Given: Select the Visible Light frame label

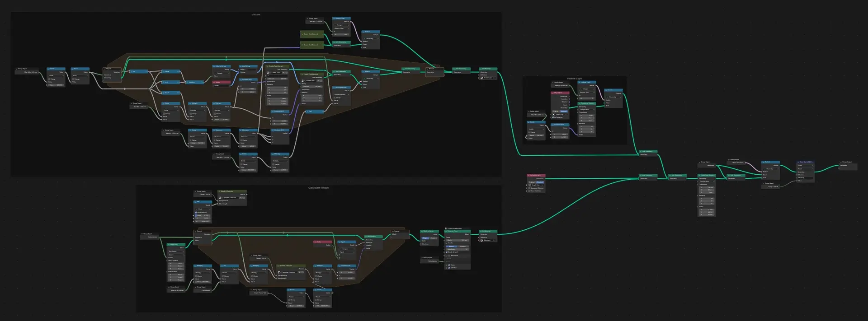Looking at the screenshot, I should coord(575,79).
